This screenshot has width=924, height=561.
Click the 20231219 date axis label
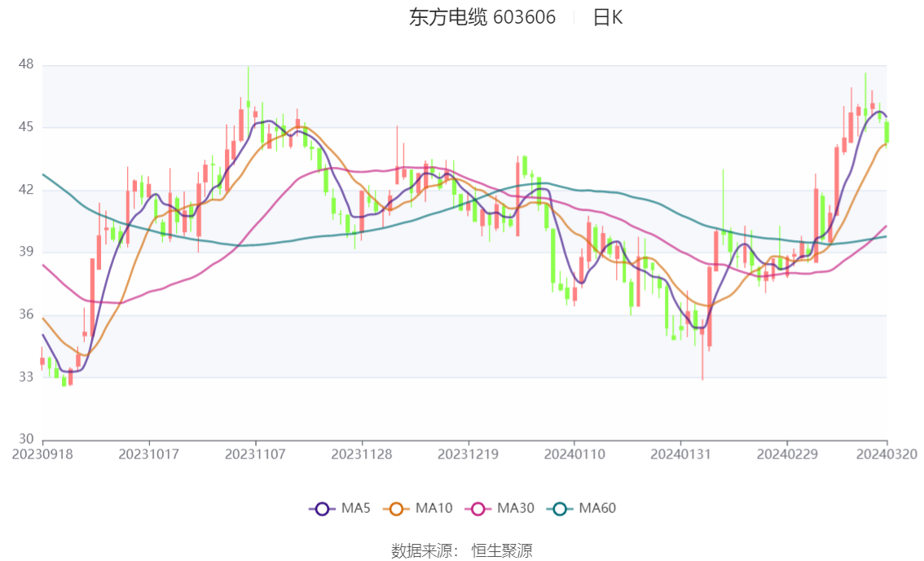468,454
